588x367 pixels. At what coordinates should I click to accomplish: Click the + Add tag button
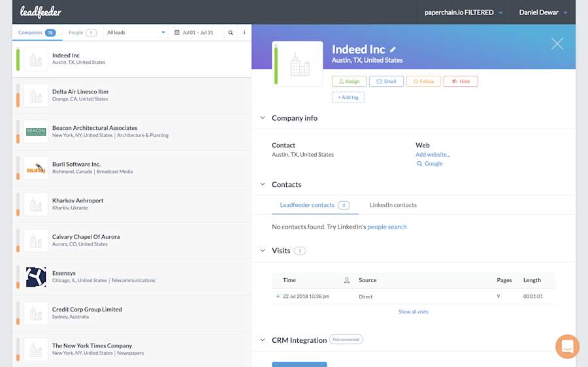click(x=348, y=97)
